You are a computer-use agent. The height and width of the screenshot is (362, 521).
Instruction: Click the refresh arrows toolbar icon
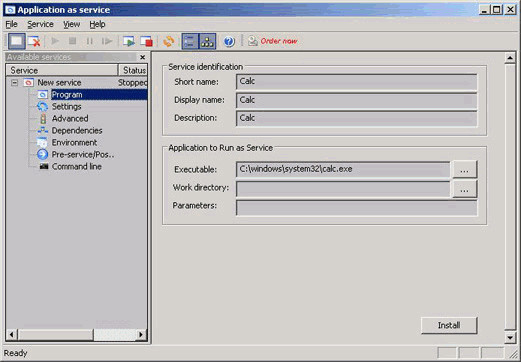tap(169, 41)
